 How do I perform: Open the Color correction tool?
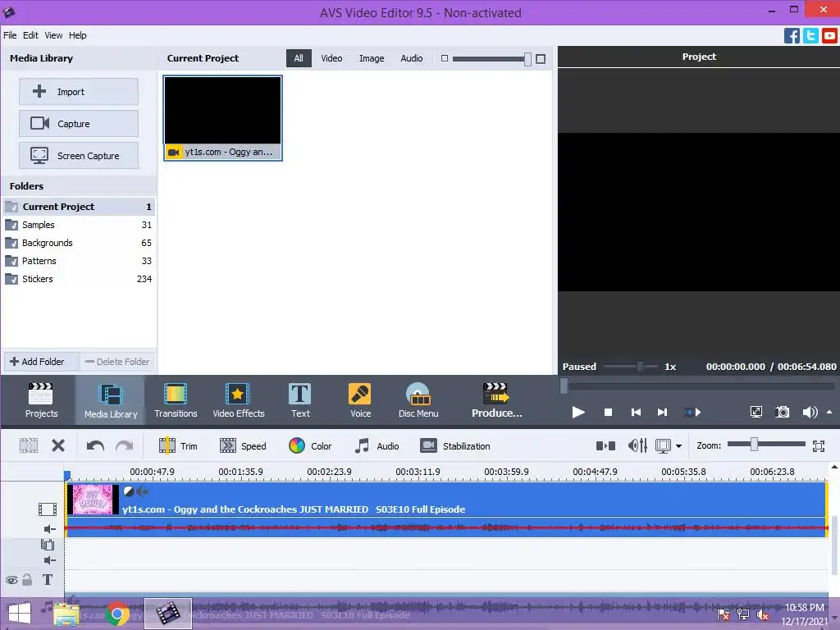click(310, 445)
